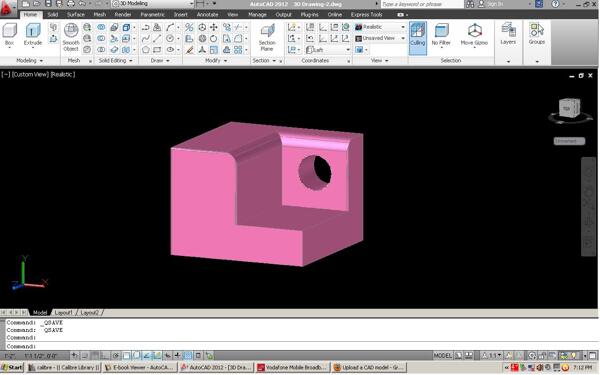Open the AutoCAD application menu logo

pyautogui.click(x=7, y=8)
